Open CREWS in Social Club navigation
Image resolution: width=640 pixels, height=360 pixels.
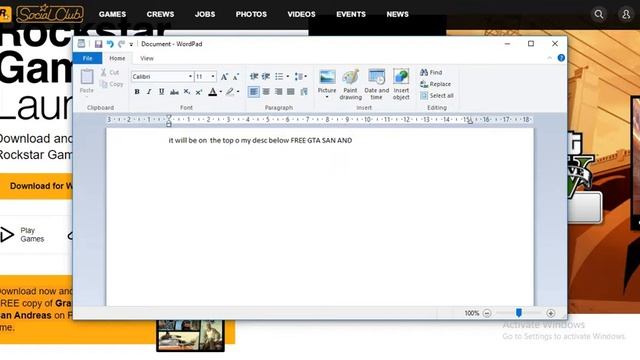160,14
